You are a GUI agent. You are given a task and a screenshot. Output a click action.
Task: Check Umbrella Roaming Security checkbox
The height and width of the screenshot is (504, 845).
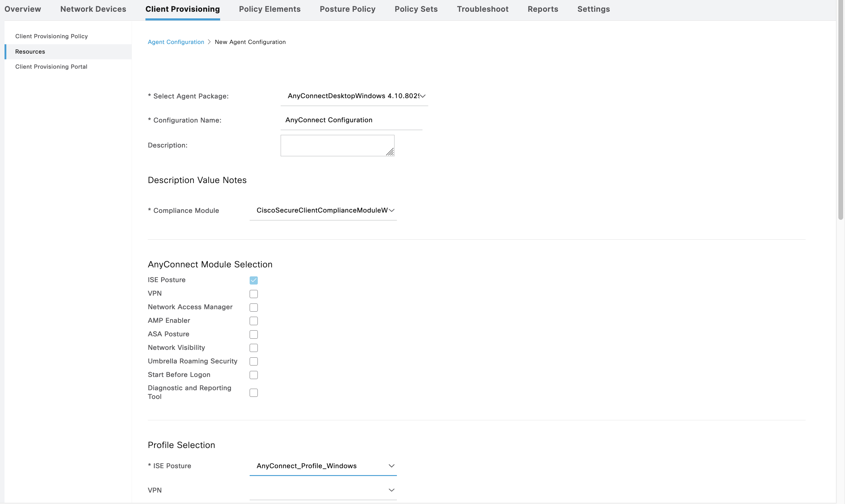253,361
